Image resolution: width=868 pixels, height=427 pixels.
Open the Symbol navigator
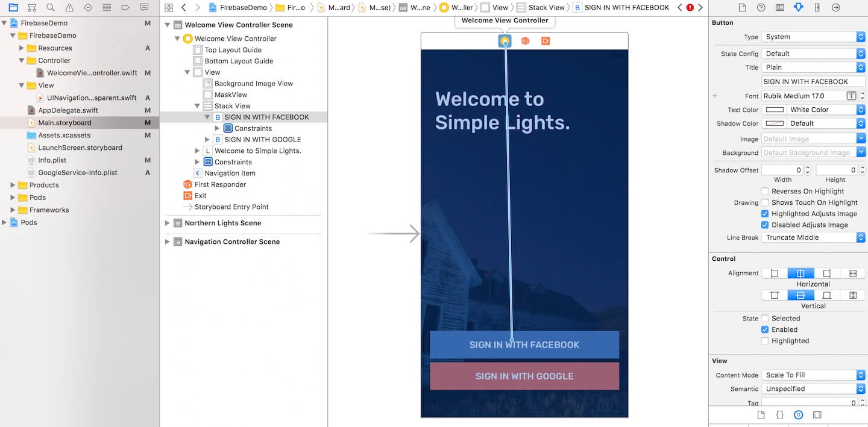pos(32,7)
